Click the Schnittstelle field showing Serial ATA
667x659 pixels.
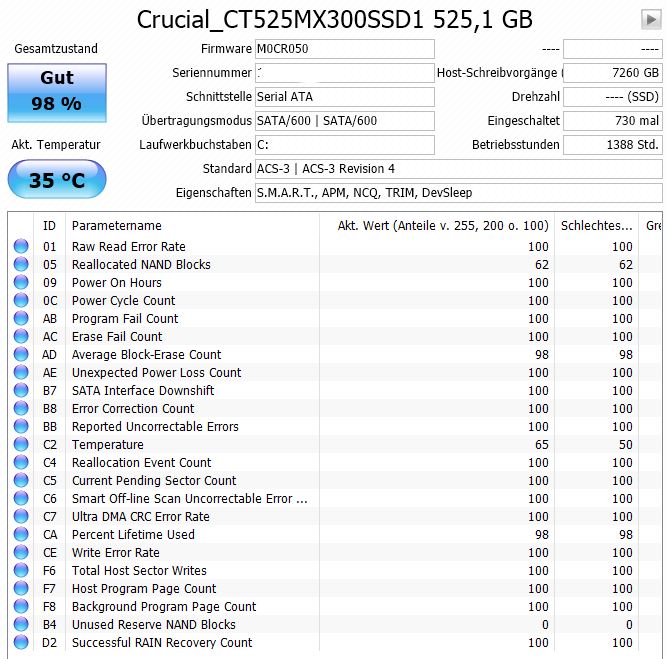pos(345,97)
